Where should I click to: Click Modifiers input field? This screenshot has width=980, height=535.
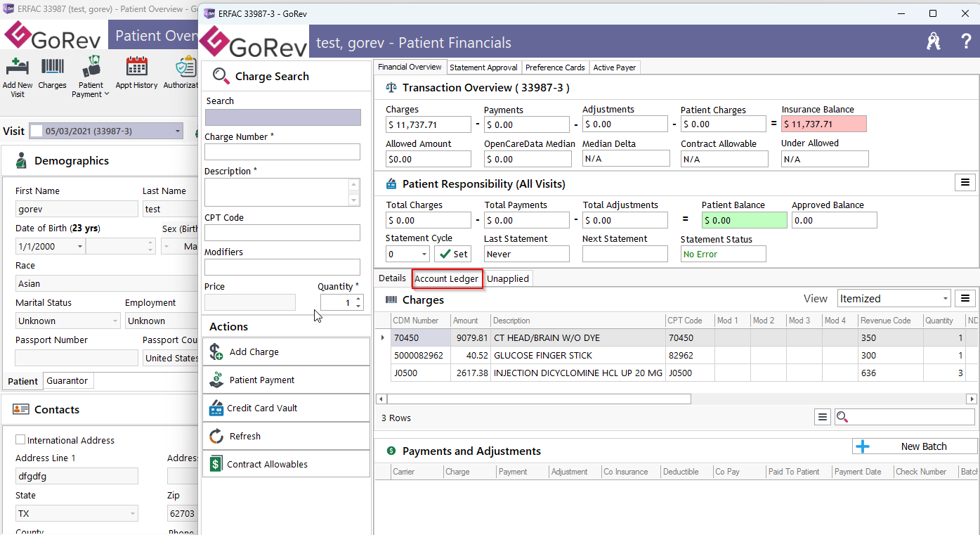(x=282, y=267)
